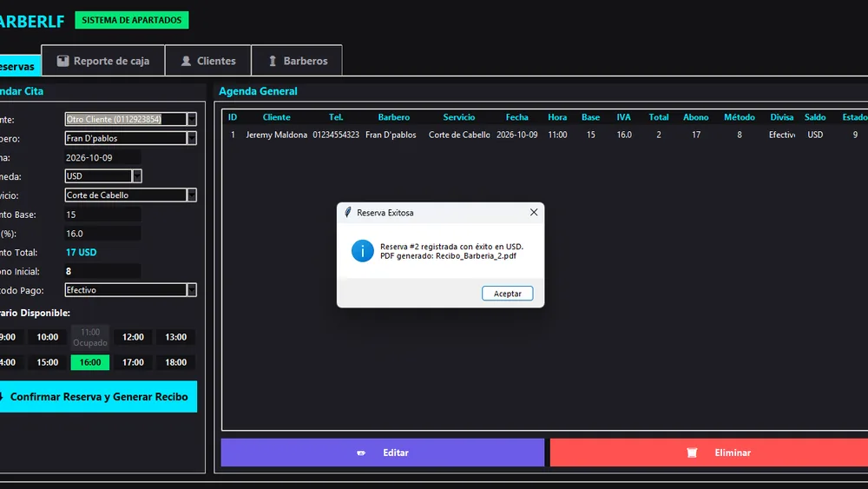Click Confirmar Reserva y Generar Recibo
This screenshot has height=489, width=868.
(x=97, y=397)
